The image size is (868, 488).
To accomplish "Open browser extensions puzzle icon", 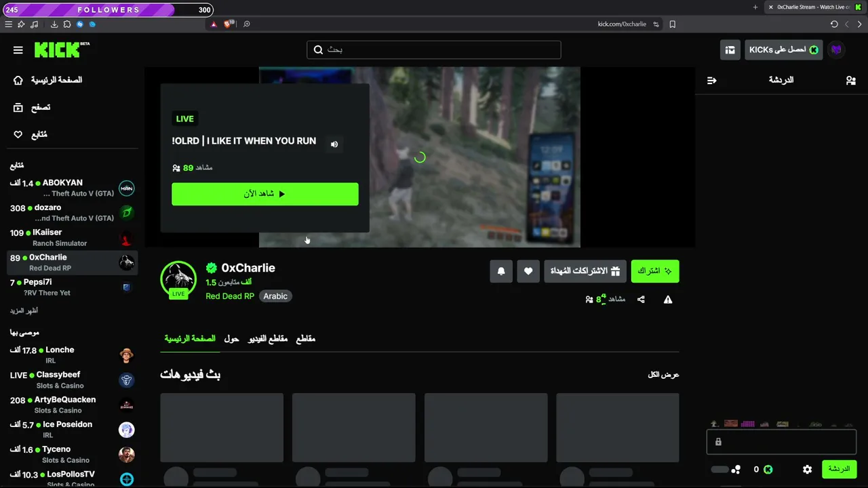I will click(67, 24).
